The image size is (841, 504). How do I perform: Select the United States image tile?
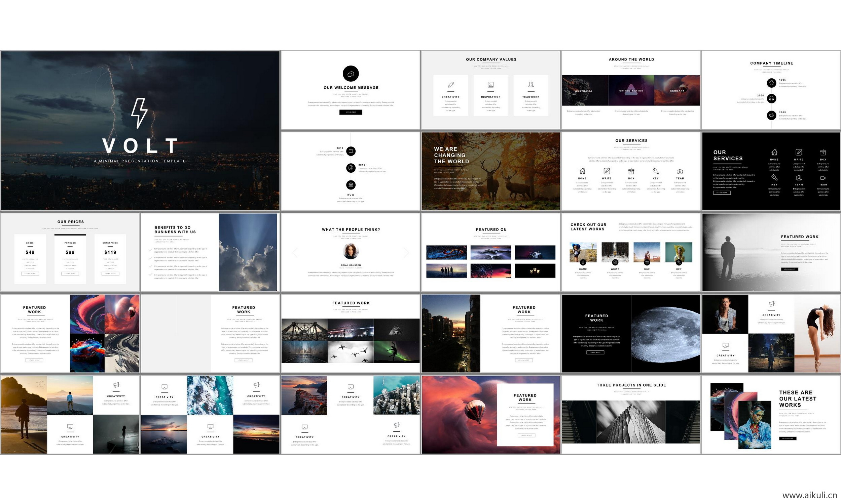[x=631, y=90]
